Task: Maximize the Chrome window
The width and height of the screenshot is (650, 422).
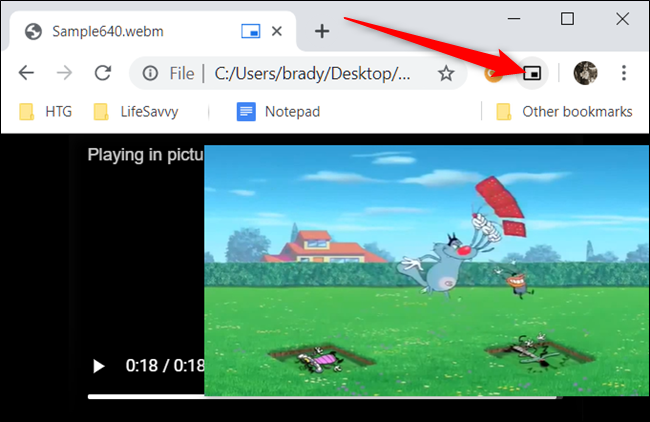Action: [568, 19]
